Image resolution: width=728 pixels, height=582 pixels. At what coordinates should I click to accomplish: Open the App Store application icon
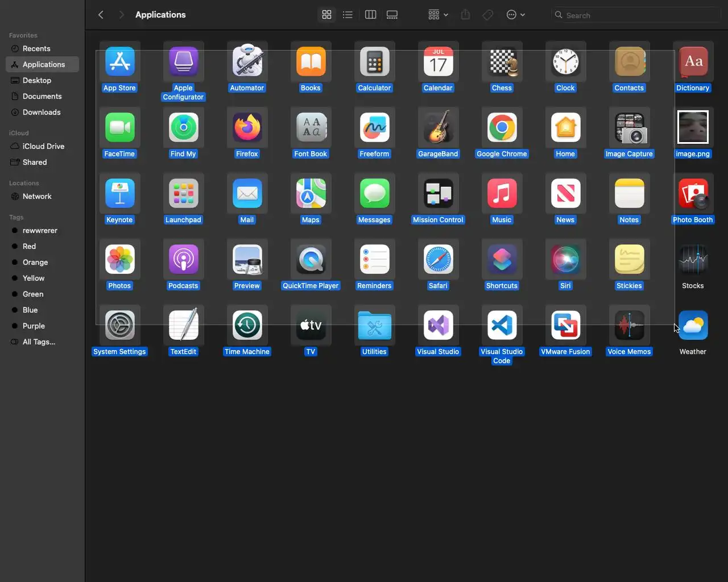[x=119, y=61]
